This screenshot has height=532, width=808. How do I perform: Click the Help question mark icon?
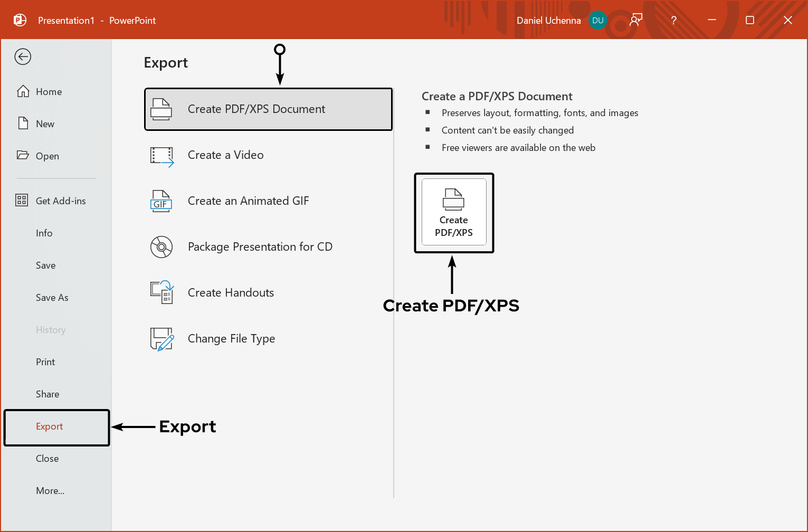tap(673, 20)
